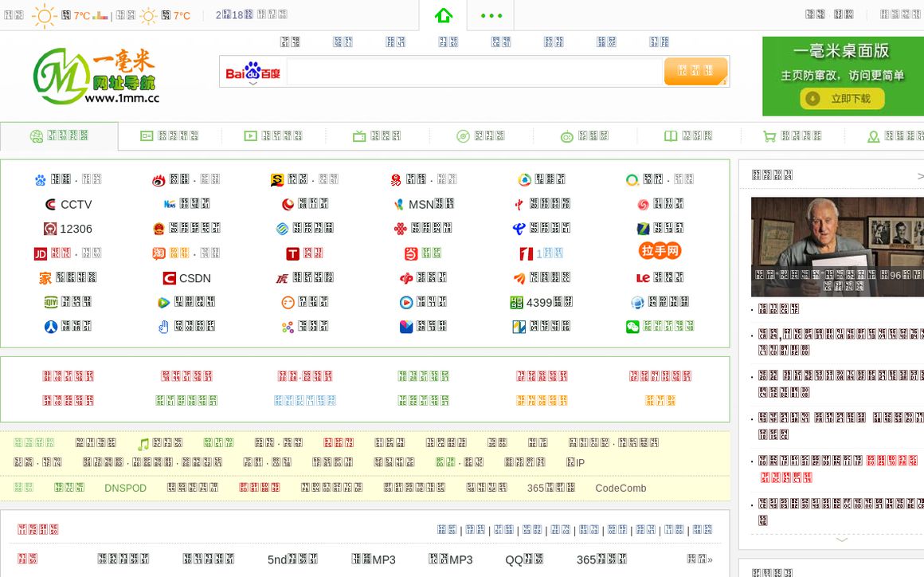Click the green home icon at top
This screenshot has width=924, height=577.
pyautogui.click(x=443, y=15)
